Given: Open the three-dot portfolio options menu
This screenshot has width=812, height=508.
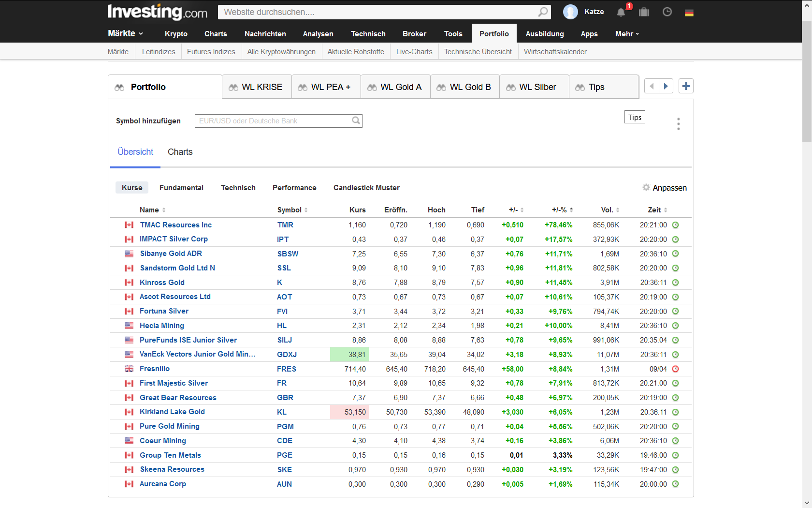Looking at the screenshot, I should (679, 124).
